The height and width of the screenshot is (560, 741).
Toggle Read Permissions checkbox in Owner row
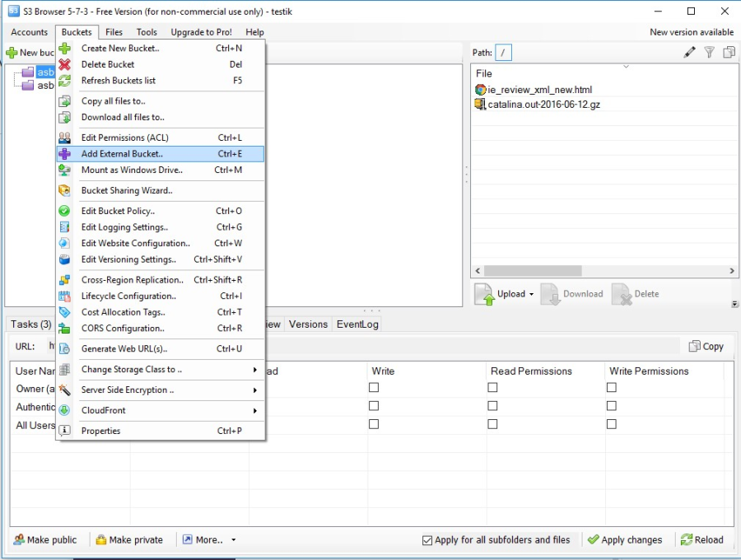click(x=492, y=388)
